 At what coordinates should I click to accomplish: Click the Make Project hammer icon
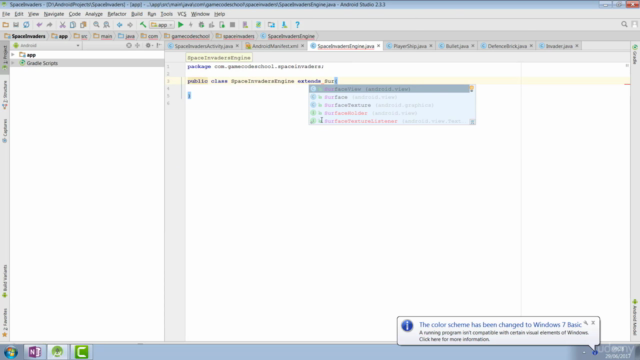143,25
